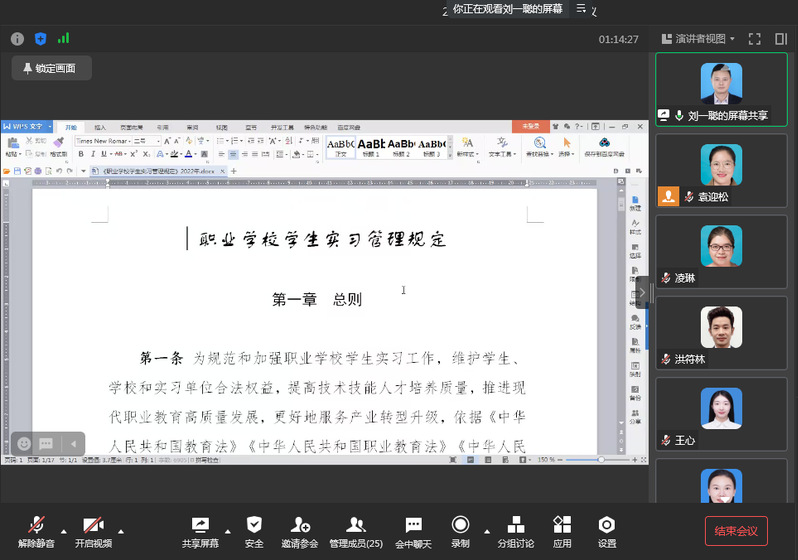This screenshot has width=798, height=560.
Task: Open meeting 设置 settings
Action: (x=607, y=530)
